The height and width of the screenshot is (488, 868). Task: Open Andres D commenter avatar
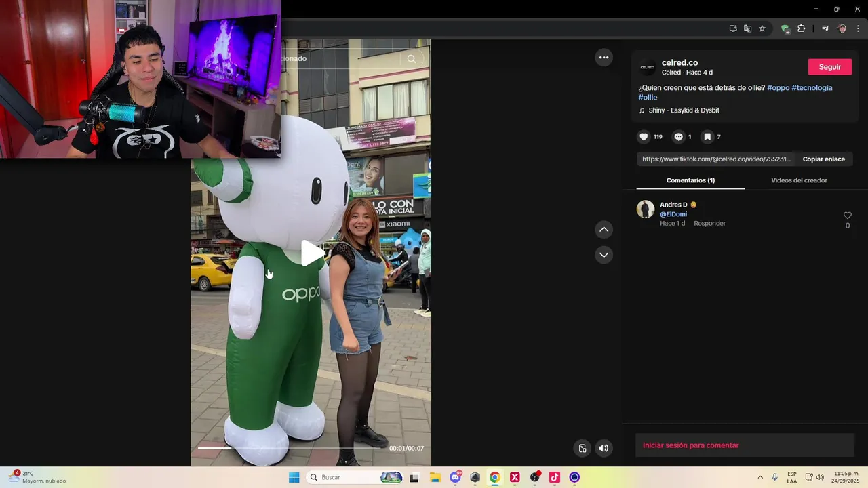tap(646, 209)
